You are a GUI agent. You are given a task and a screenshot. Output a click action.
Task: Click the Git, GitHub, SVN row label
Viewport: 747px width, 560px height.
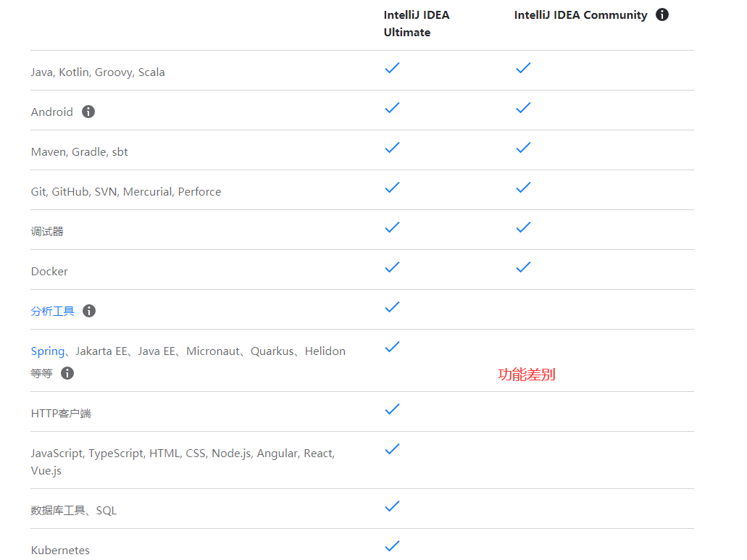coord(126,191)
